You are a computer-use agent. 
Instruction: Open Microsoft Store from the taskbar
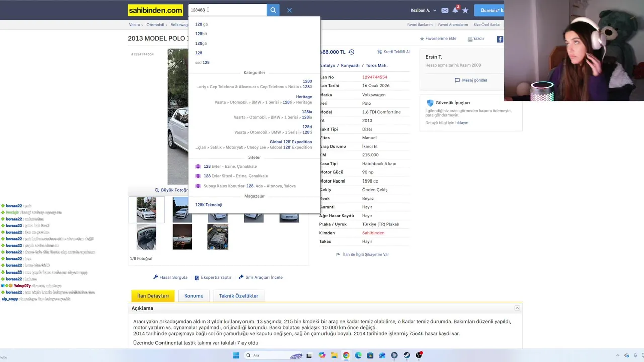point(370,355)
